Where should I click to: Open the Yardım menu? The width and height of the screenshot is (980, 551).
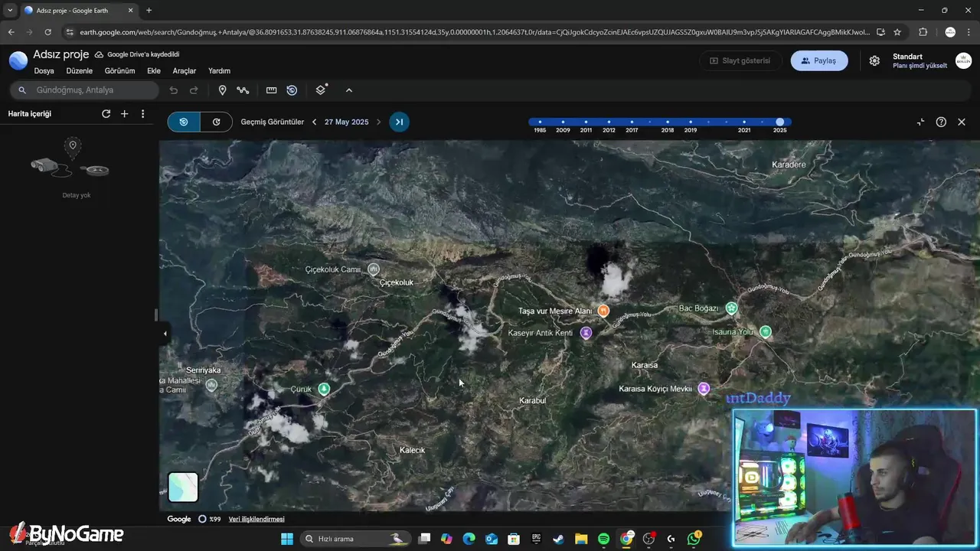[x=220, y=71]
